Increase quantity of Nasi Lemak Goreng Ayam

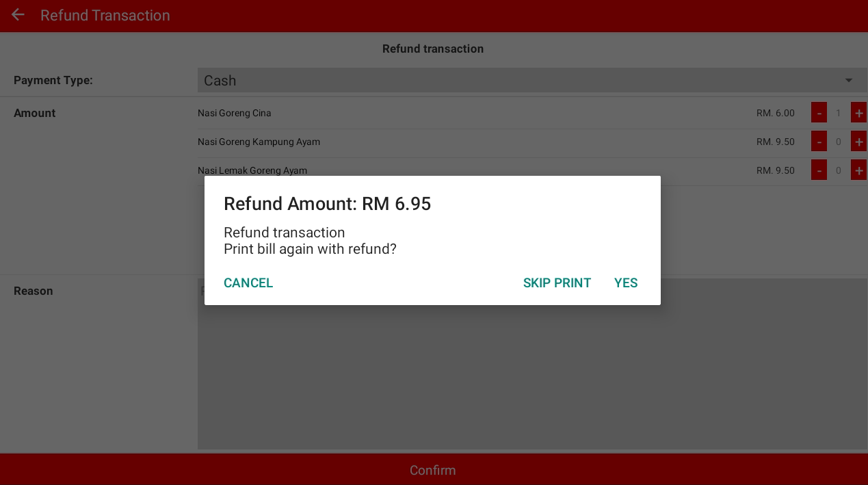[x=858, y=170]
